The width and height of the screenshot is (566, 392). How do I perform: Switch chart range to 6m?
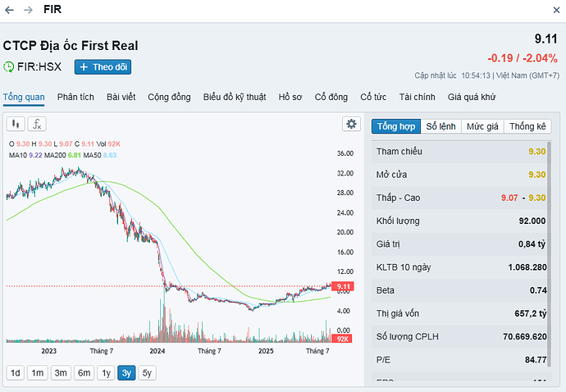(84, 373)
